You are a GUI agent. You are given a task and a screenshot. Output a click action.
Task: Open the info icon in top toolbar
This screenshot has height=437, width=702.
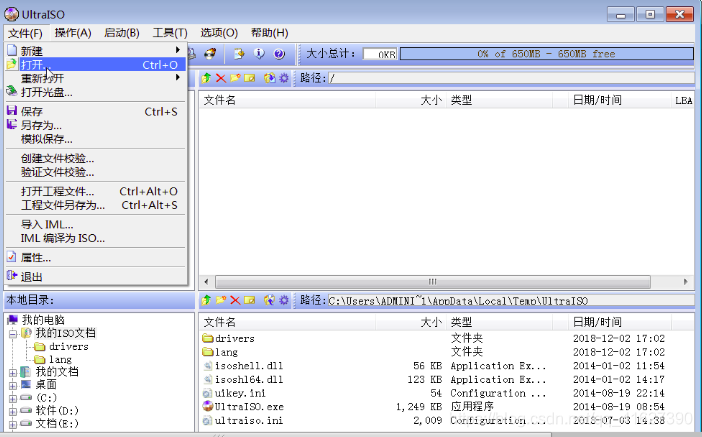pos(259,54)
